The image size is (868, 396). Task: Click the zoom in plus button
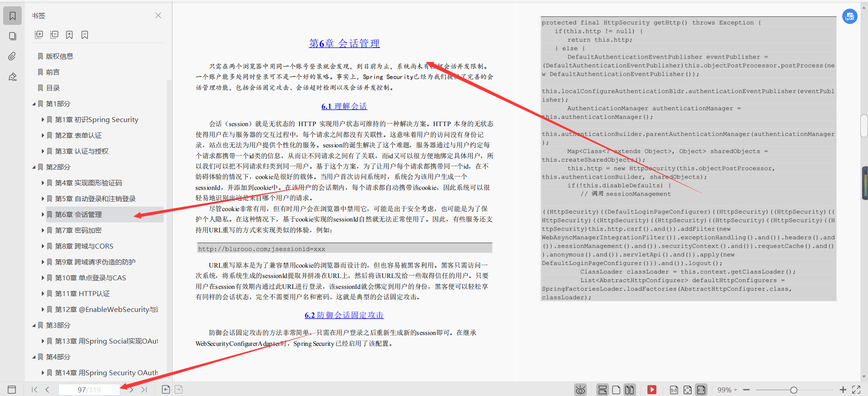[x=843, y=390]
